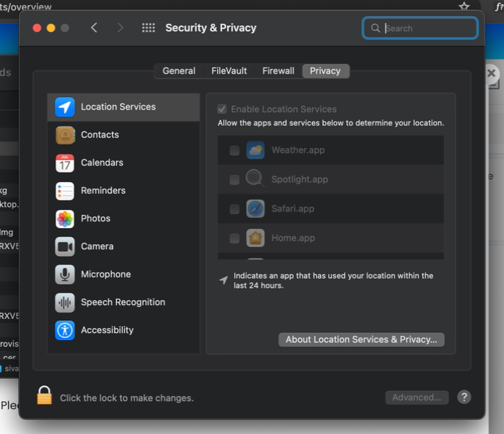Open the Accessibility category icon
The image size is (504, 434).
65,330
